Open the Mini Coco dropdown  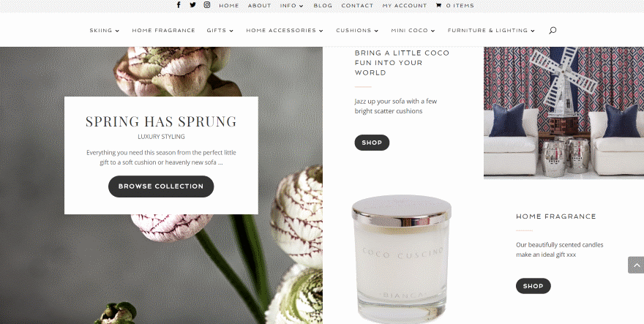coord(413,31)
